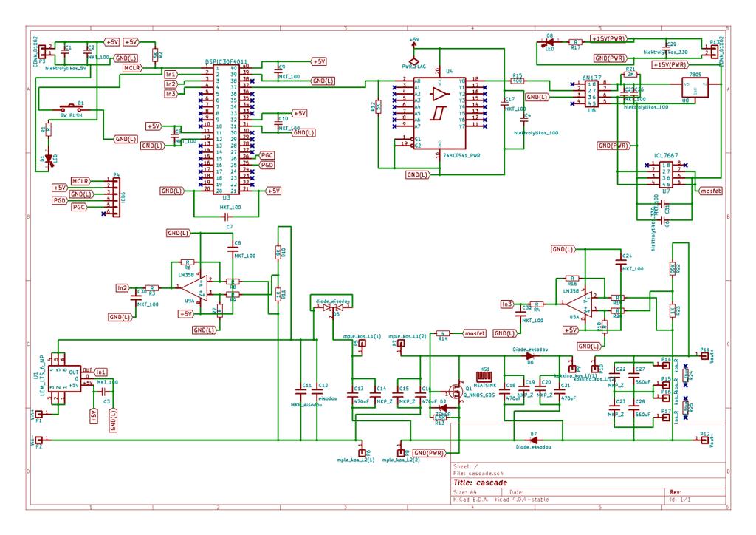Select the +15V(PWR) label beside R17
Screen dimensions: 756x535
coord(609,38)
